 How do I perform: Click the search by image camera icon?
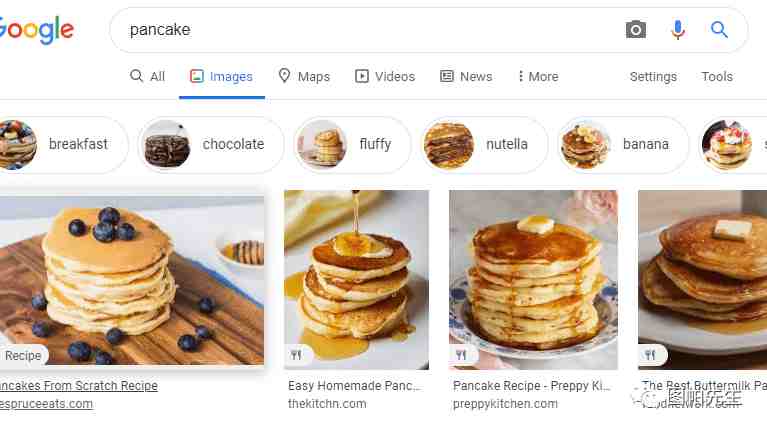(x=635, y=30)
